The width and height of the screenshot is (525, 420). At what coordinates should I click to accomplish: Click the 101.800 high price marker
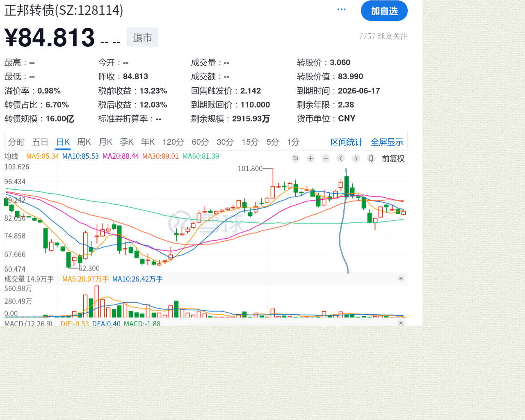[x=250, y=169]
